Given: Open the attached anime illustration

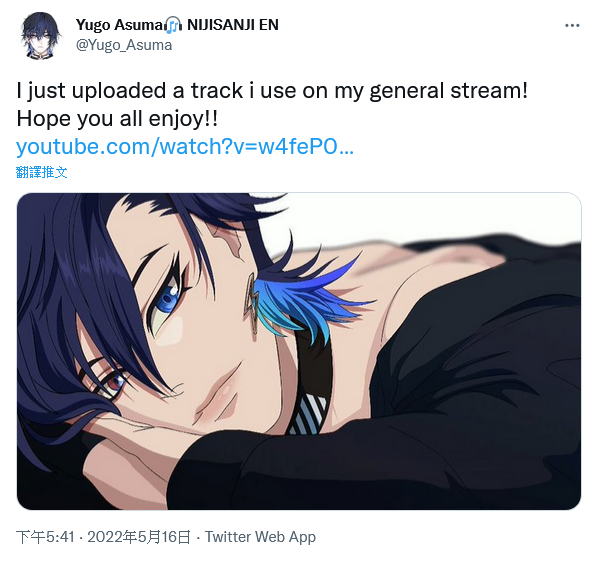Looking at the screenshot, I should point(299,351).
